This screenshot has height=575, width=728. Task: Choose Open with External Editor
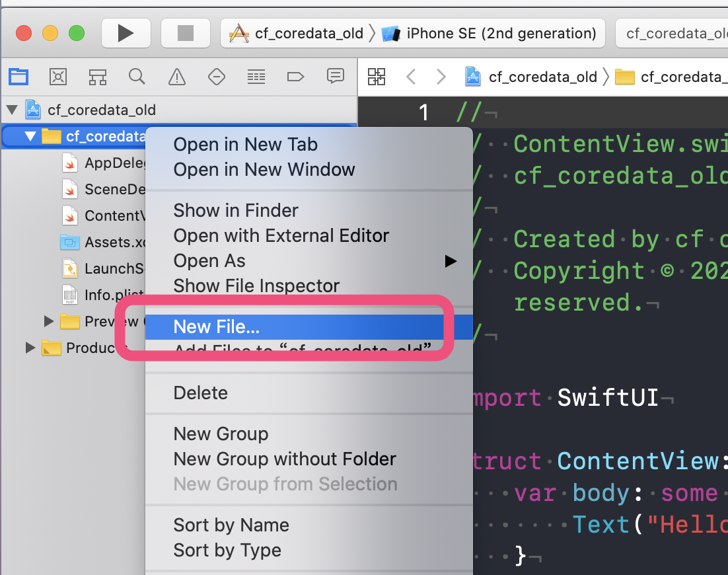309,235
